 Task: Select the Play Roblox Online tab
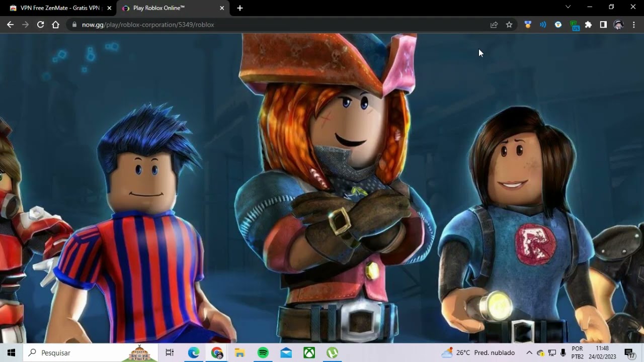coord(173,8)
